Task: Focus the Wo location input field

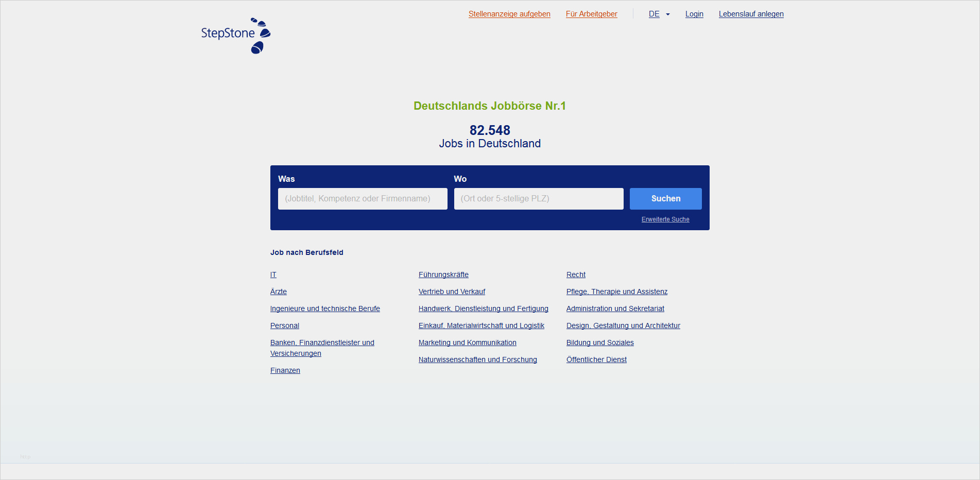Action: point(539,199)
